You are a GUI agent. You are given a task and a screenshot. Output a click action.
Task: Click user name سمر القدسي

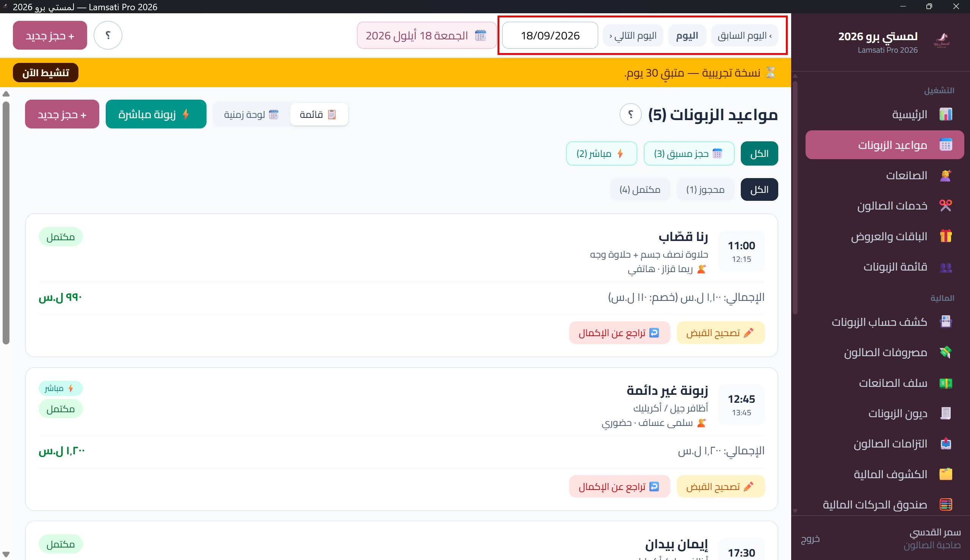[935, 532]
